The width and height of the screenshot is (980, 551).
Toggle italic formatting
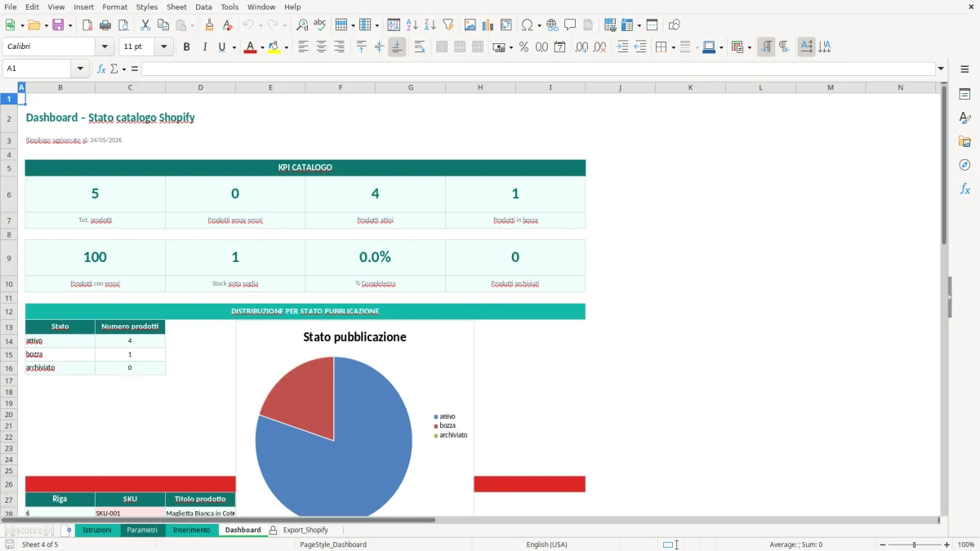[205, 47]
